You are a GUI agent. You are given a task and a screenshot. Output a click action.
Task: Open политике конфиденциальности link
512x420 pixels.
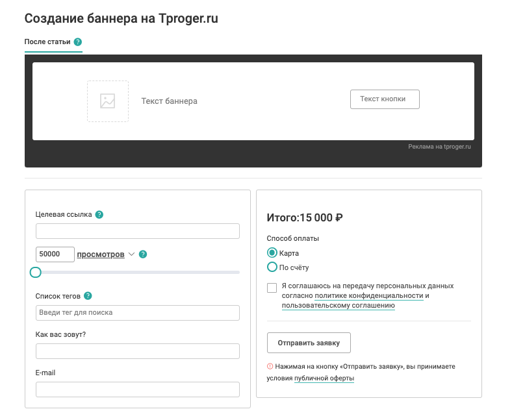click(369, 295)
